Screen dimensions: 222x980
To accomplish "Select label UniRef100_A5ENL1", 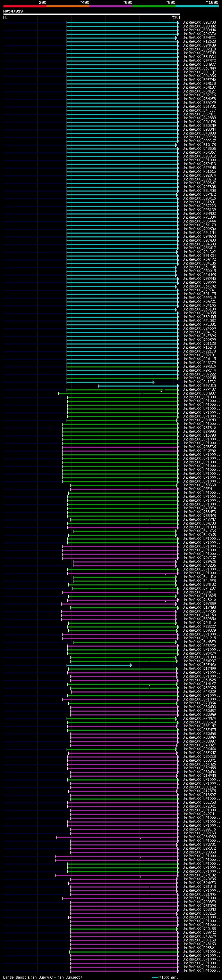I will click(x=199, y=489).
